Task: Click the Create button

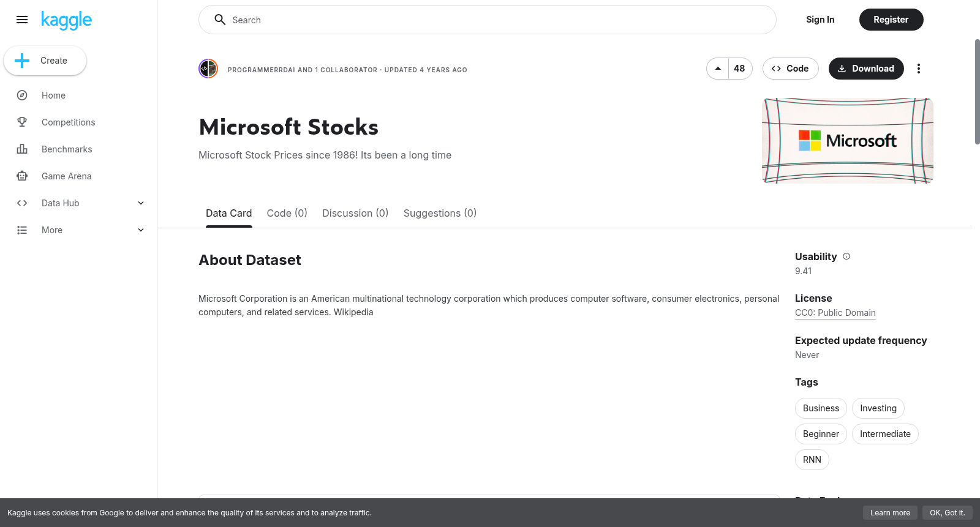Action: [45, 61]
